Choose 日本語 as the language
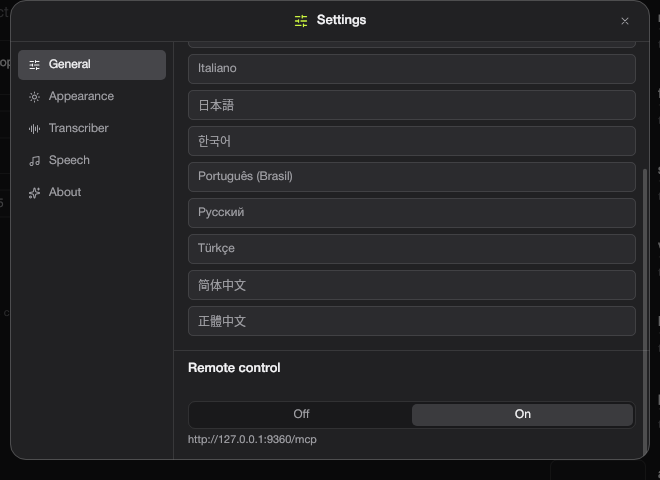The height and width of the screenshot is (480, 660). point(412,105)
